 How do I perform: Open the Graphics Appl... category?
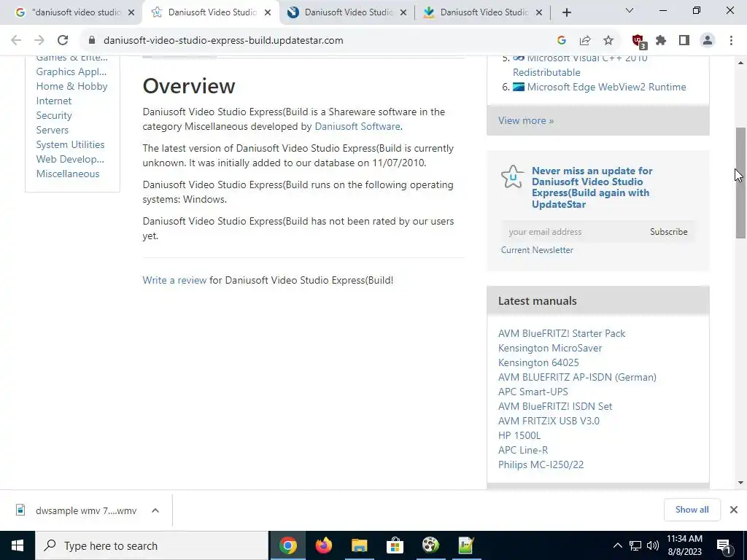(x=71, y=72)
